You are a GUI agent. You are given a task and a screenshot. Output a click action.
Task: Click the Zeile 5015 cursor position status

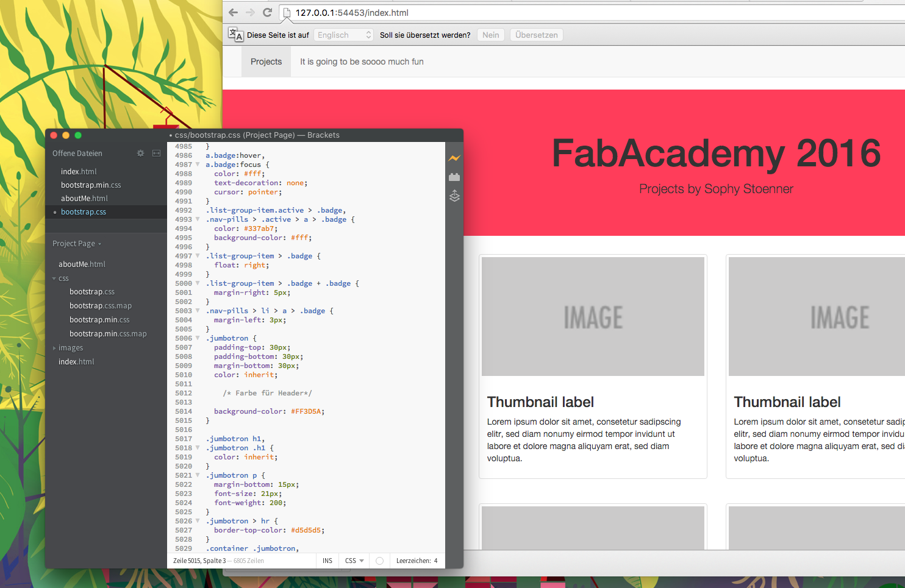(x=199, y=561)
